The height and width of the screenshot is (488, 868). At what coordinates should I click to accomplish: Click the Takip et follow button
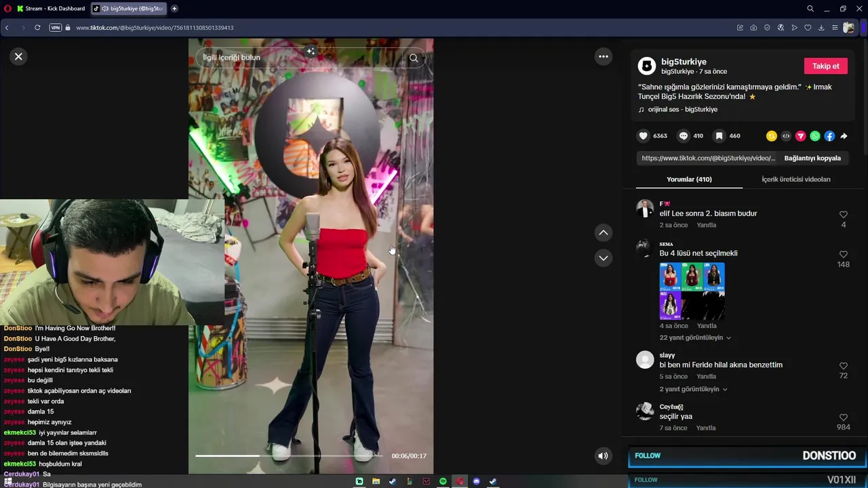(x=826, y=66)
